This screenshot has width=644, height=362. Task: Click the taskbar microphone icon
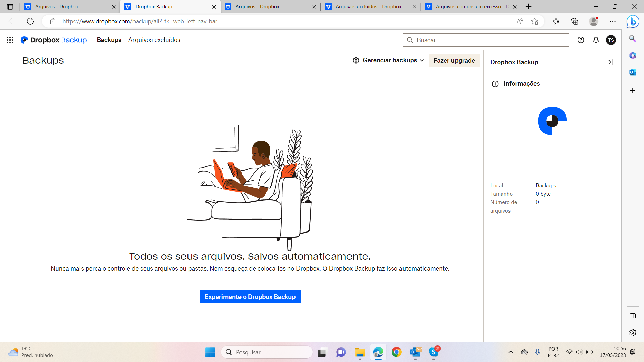coord(538,352)
